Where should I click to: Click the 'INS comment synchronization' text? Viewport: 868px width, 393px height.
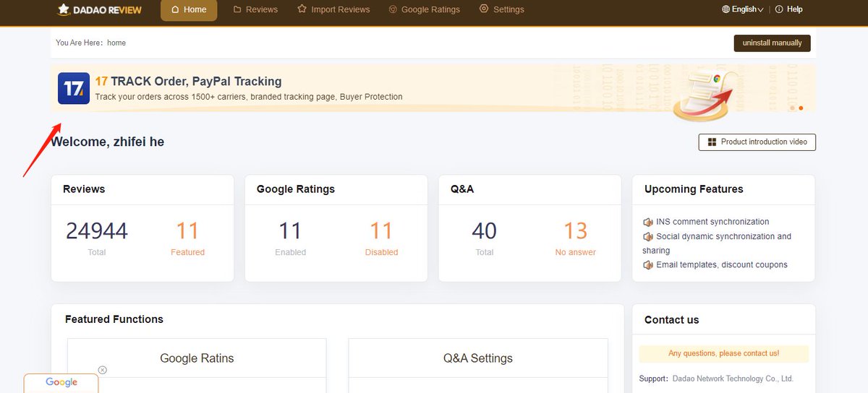[x=712, y=222]
